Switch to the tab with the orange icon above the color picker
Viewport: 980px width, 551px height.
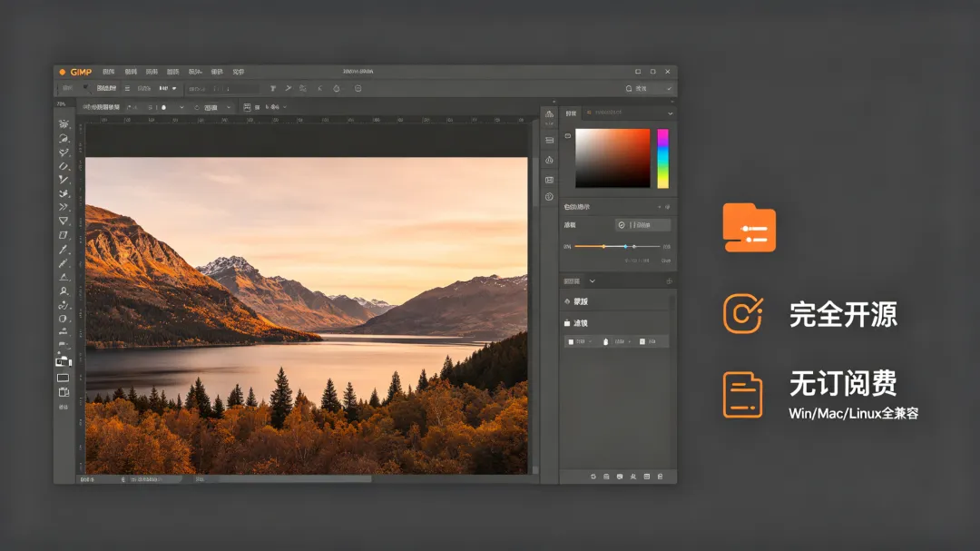click(603, 113)
